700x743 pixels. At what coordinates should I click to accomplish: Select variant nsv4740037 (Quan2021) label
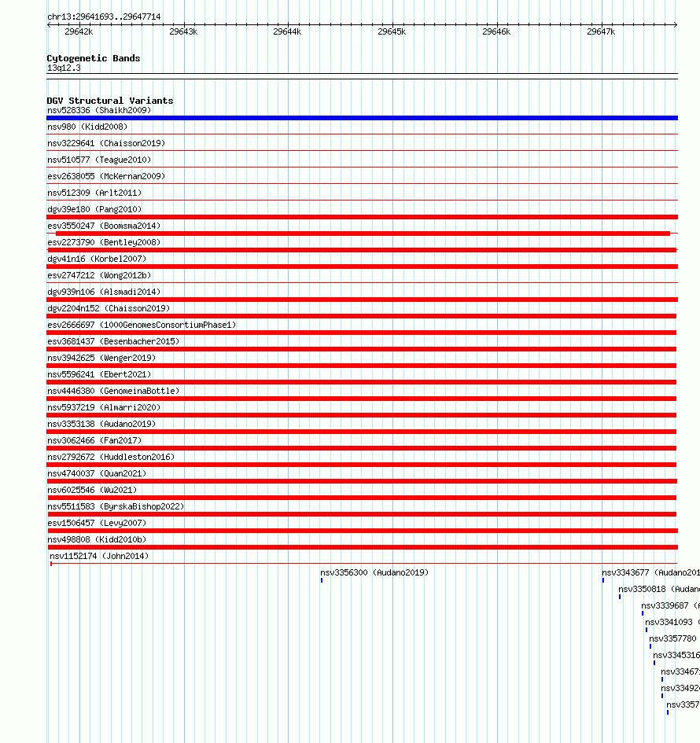[x=97, y=473]
